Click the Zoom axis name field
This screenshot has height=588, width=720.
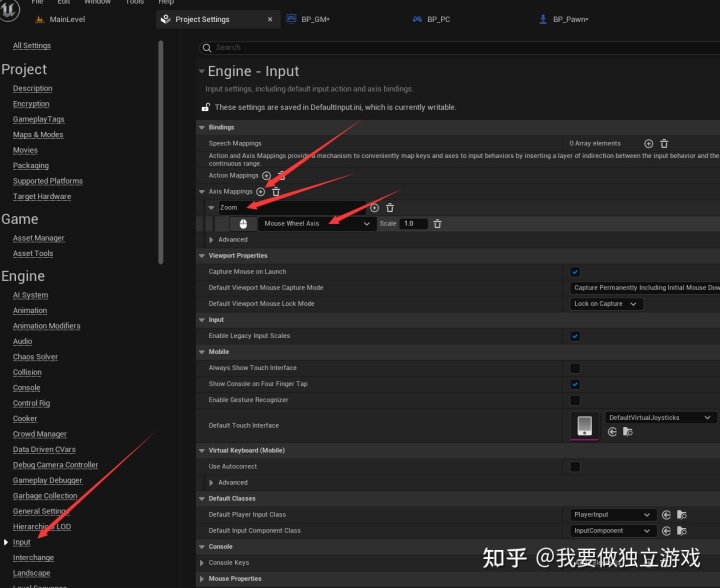292,207
